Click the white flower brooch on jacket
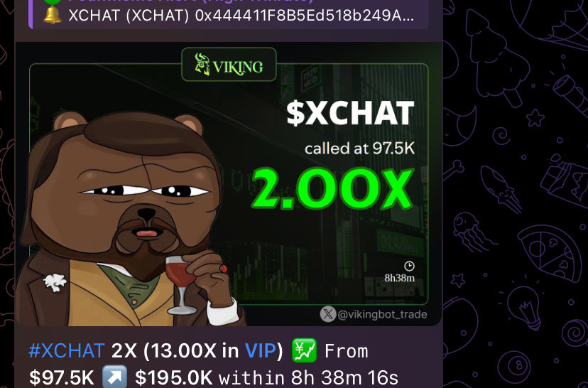The image size is (588, 388). (55, 282)
